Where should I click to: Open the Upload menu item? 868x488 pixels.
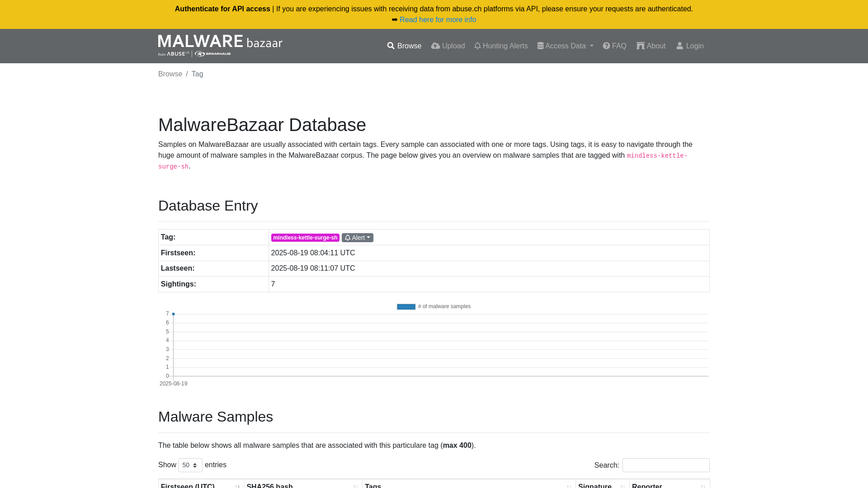[448, 46]
